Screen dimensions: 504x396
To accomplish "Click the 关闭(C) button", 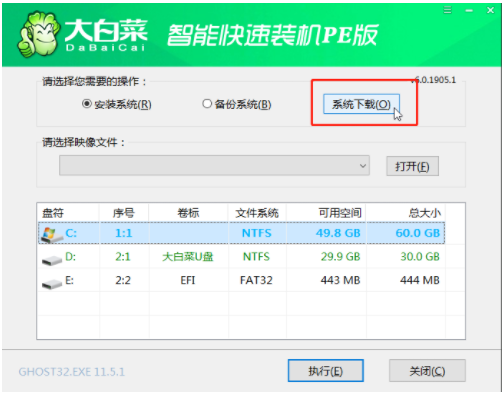I will 427,371.
